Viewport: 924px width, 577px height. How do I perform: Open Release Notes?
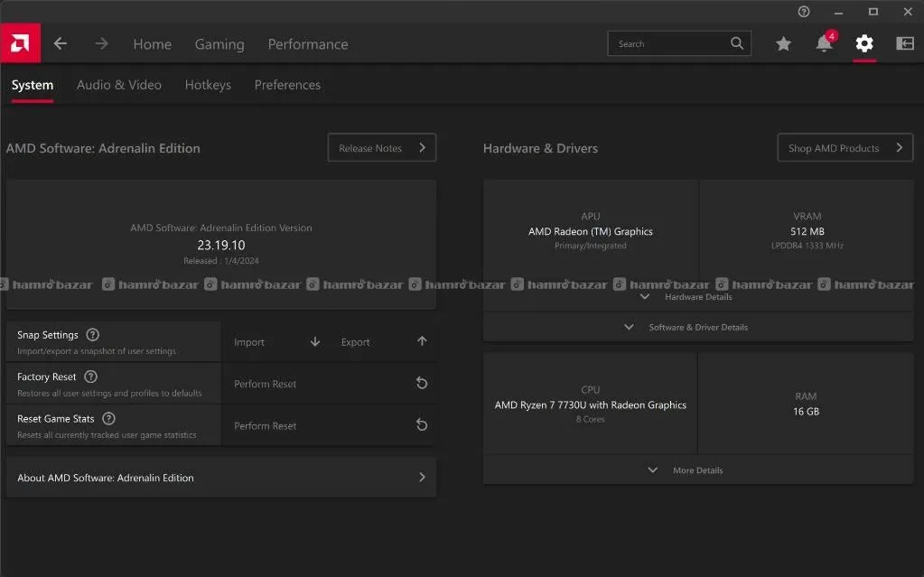(x=382, y=148)
